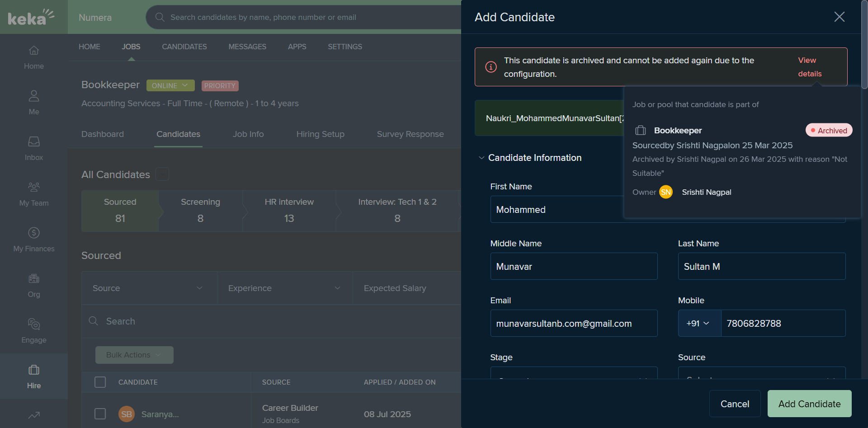The image size is (868, 428).
Task: Click the Sourced list search field
Action: (271, 321)
